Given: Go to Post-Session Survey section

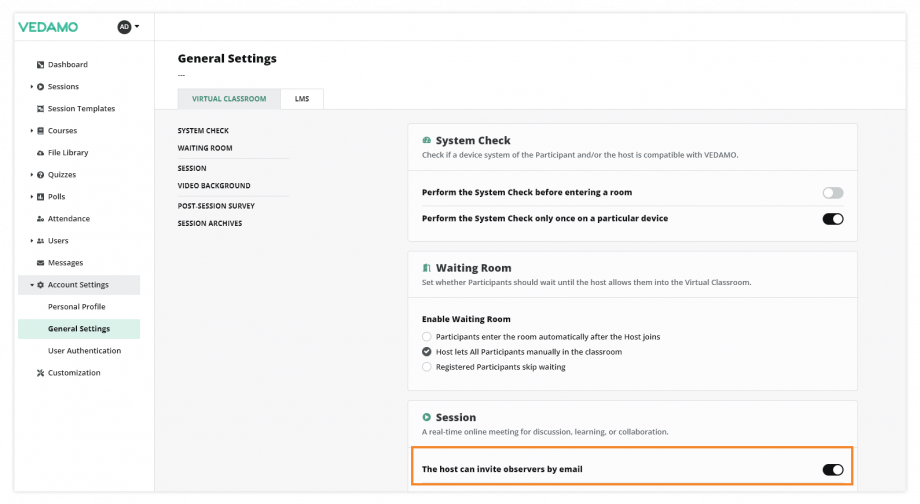Looking at the screenshot, I should click(216, 206).
